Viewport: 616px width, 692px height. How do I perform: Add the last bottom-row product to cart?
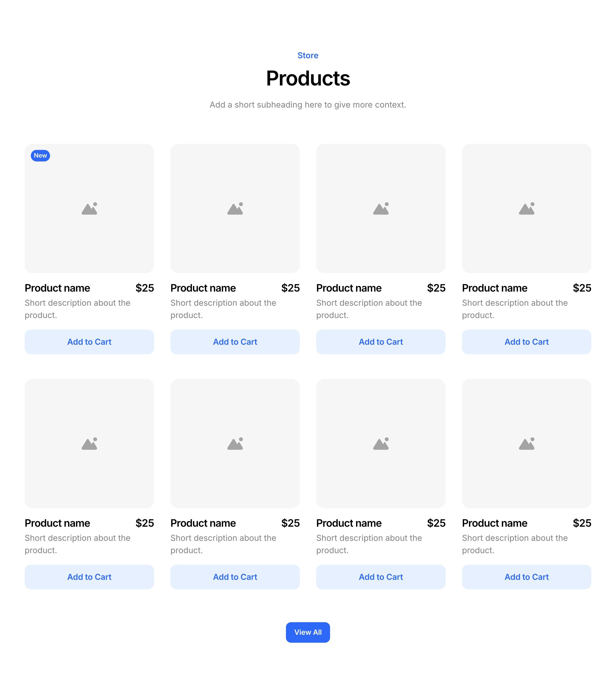[527, 577]
